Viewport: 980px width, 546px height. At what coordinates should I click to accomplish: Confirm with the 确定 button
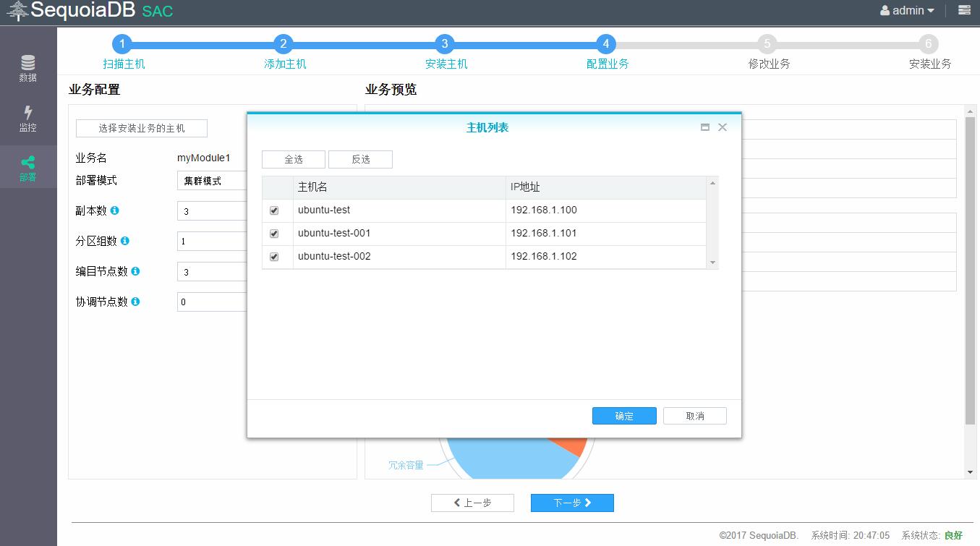624,416
